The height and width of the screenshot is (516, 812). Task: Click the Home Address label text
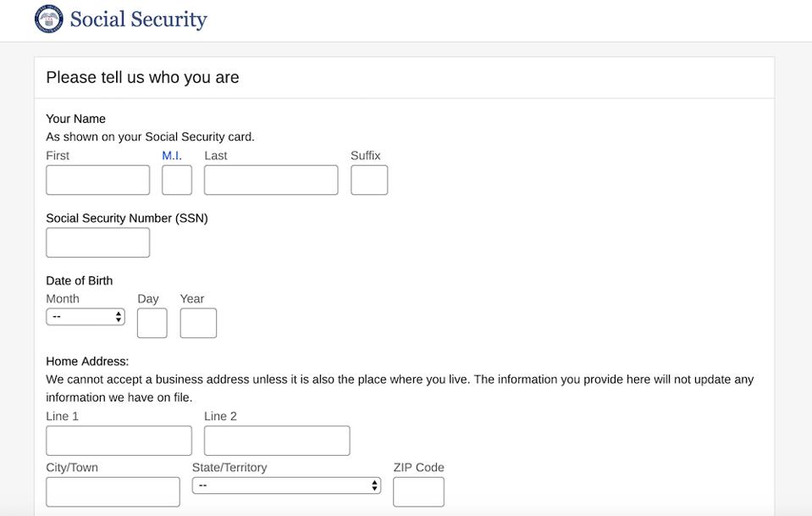pos(87,361)
